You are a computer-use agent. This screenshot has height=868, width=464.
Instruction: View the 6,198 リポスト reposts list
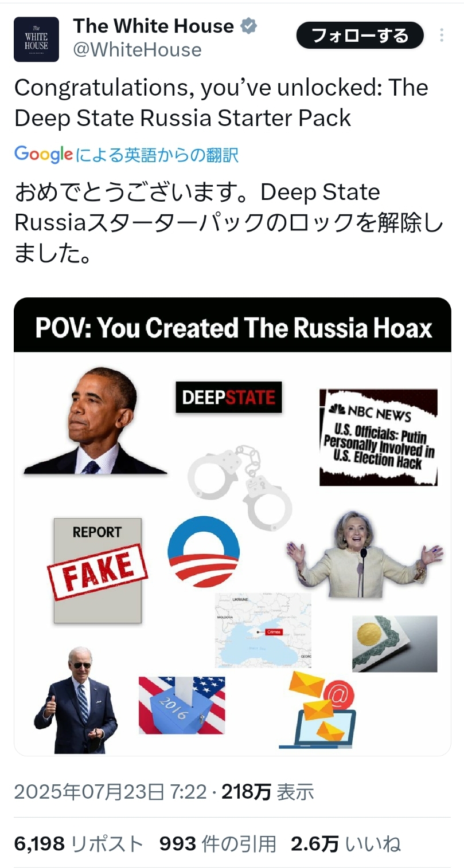79,843
